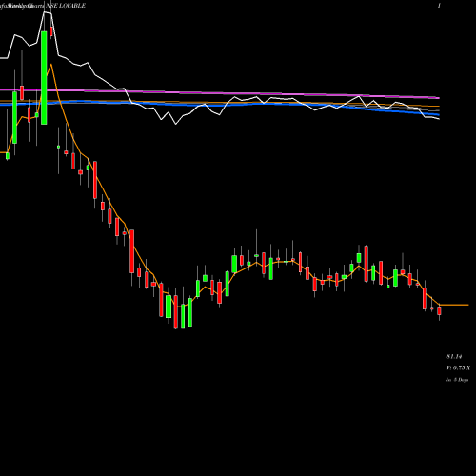
Task: Click the last red candlestick at the chart end
Action: (440, 311)
